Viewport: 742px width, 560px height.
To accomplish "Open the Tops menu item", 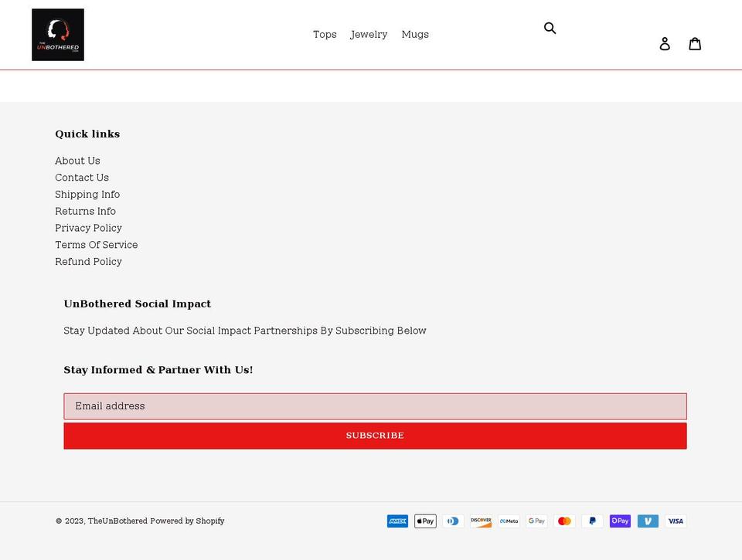I will tap(325, 35).
